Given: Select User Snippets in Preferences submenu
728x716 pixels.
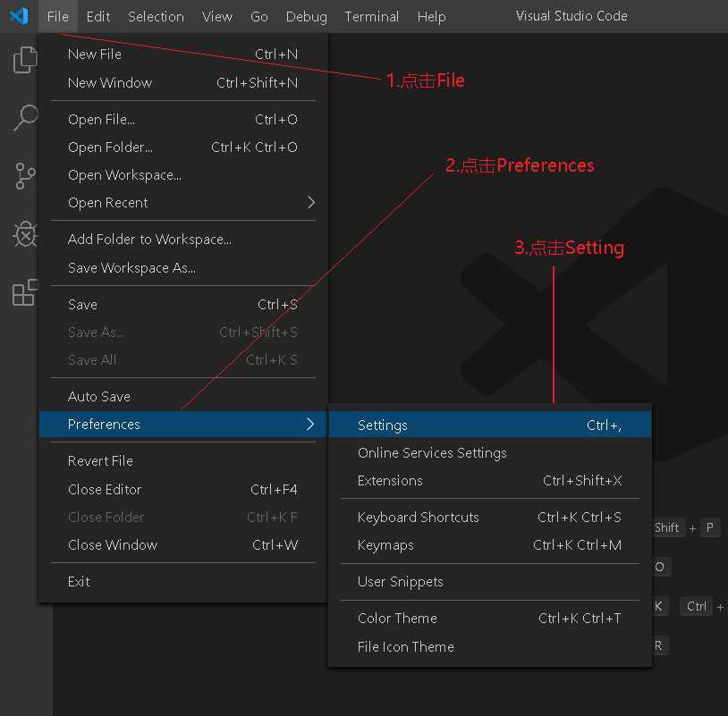Looking at the screenshot, I should tap(401, 582).
